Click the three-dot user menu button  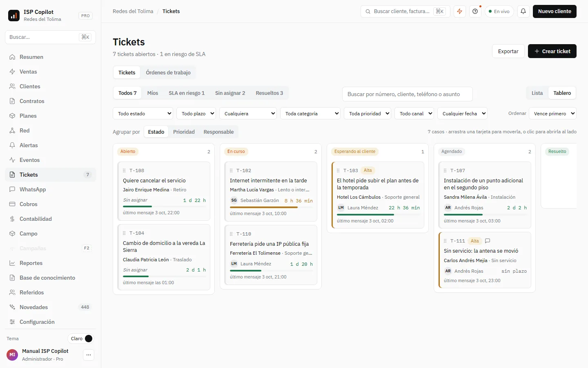(x=89, y=355)
